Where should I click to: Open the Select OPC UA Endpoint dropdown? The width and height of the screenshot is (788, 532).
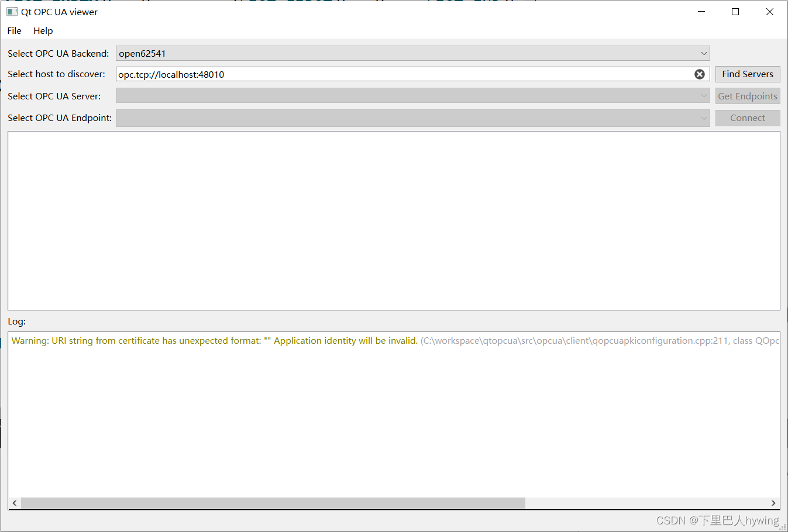click(412, 118)
